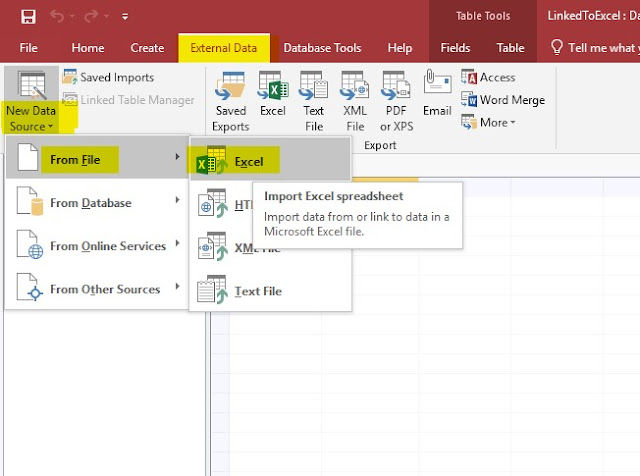Viewport: 640px width, 476px height.
Task: Expand the From Online Services submenu
Action: pos(97,244)
